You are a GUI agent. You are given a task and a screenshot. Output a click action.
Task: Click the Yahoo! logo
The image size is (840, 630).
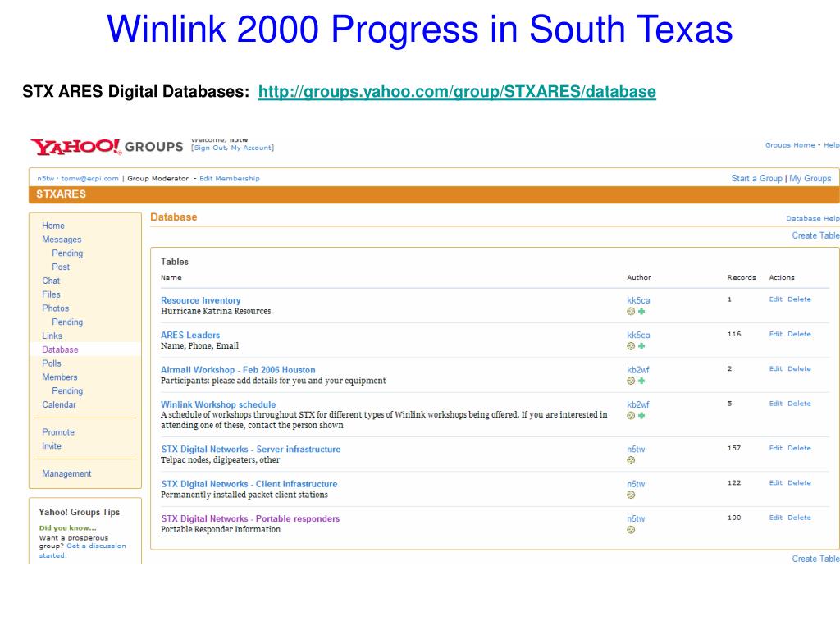(76, 147)
